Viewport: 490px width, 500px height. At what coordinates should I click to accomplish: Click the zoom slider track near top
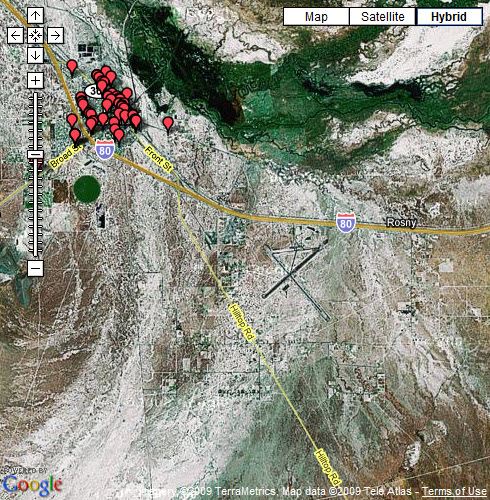tap(35, 100)
